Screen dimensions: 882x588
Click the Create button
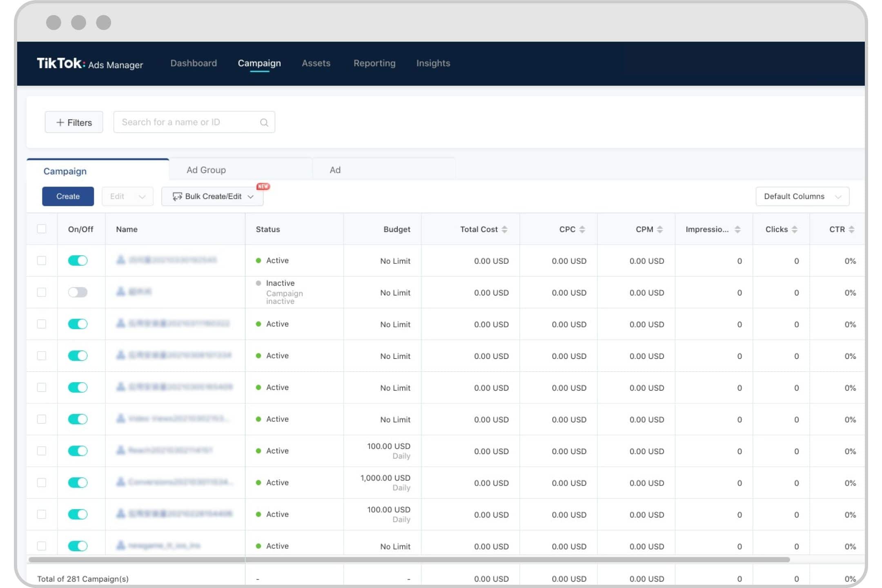tap(68, 196)
